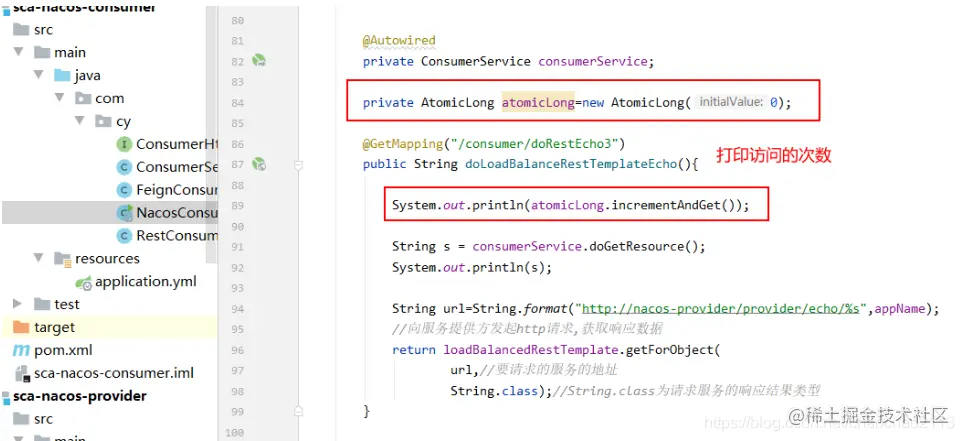
Task: Click the Spring config icon of application.yml
Action: tap(83, 282)
